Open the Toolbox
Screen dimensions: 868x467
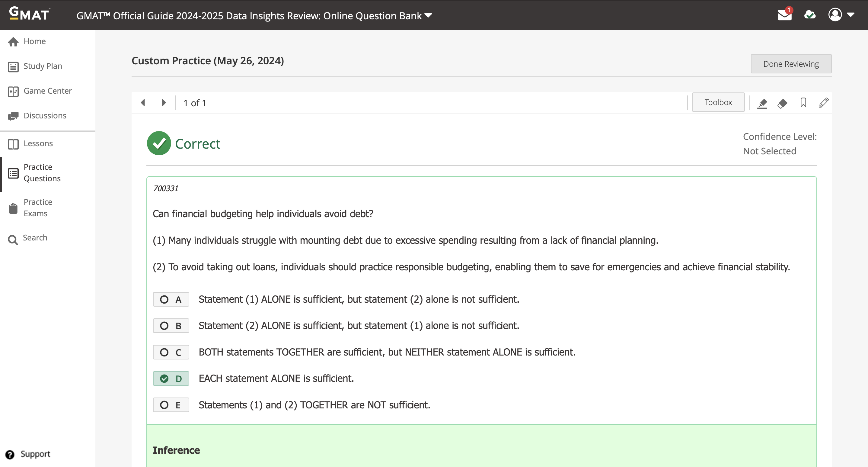tap(718, 102)
